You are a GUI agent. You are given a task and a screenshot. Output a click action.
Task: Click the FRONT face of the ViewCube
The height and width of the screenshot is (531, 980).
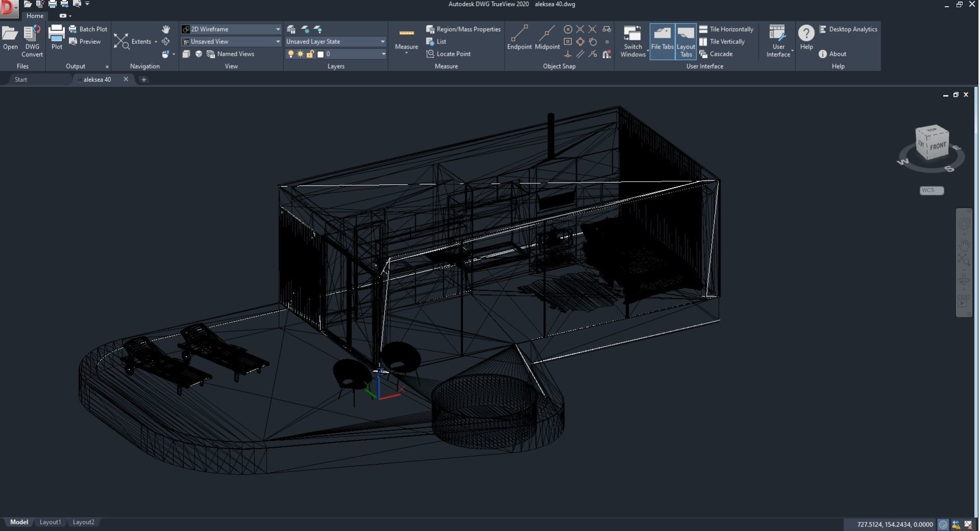(x=938, y=147)
